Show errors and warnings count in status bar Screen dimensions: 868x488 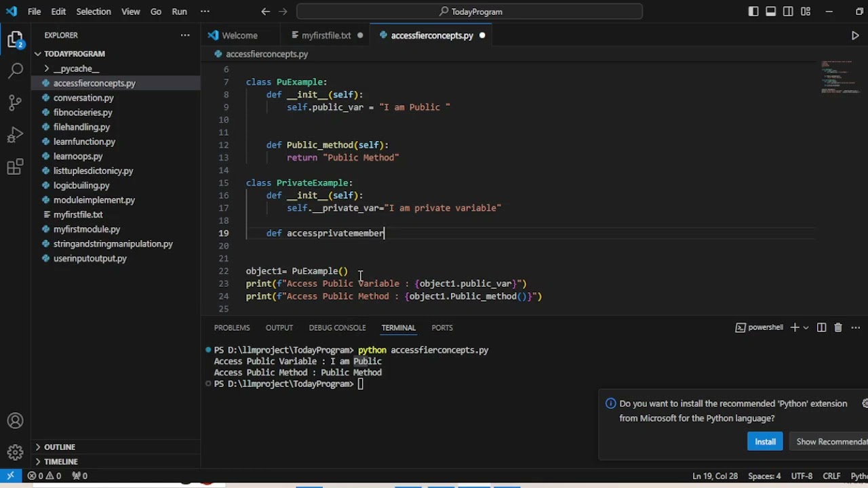point(44,476)
